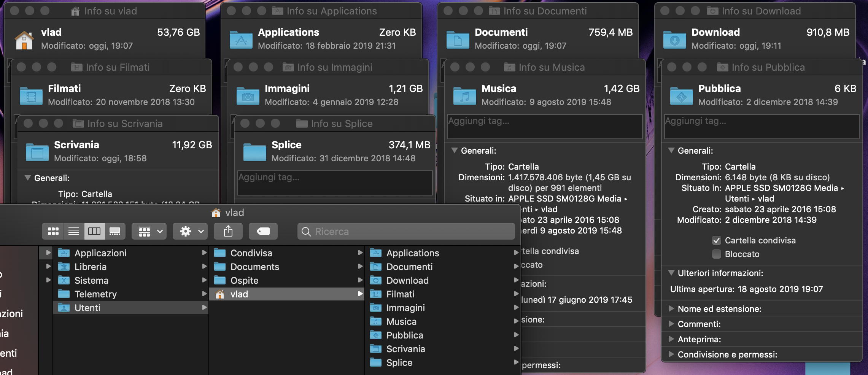Select the Musica folder in Finder's last column
Viewport: 868px width, 375px height.
[443, 321]
